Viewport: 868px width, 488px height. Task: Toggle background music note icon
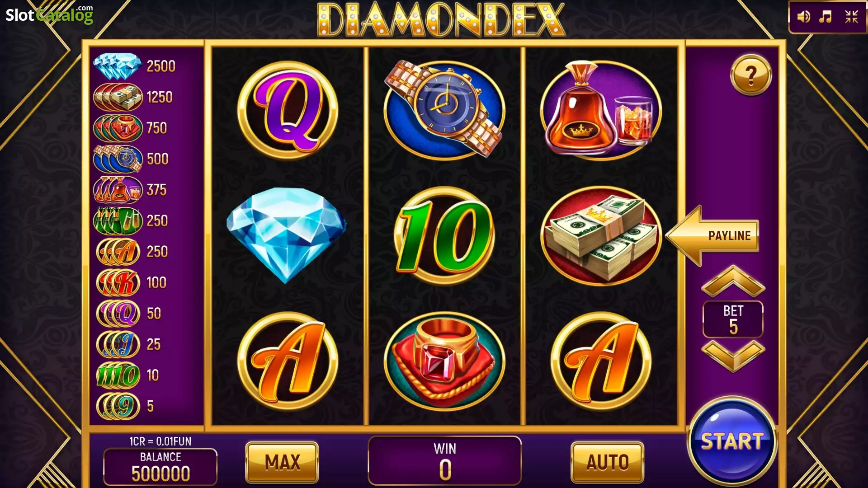[x=826, y=17]
